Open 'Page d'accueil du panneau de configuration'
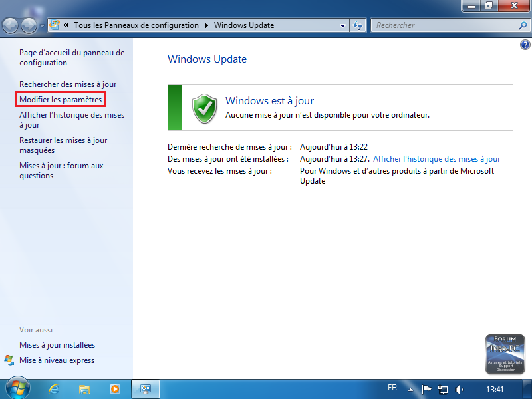 click(72, 57)
